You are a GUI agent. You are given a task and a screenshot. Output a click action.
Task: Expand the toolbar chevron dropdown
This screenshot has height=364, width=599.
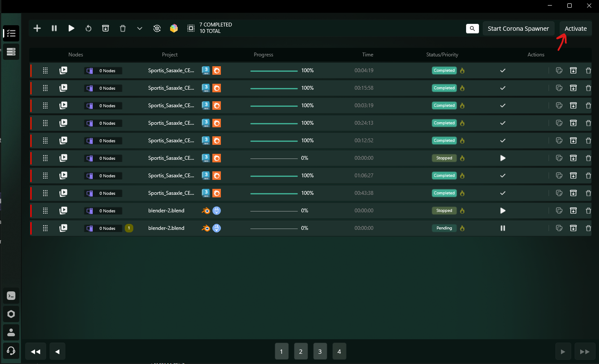pyautogui.click(x=140, y=28)
